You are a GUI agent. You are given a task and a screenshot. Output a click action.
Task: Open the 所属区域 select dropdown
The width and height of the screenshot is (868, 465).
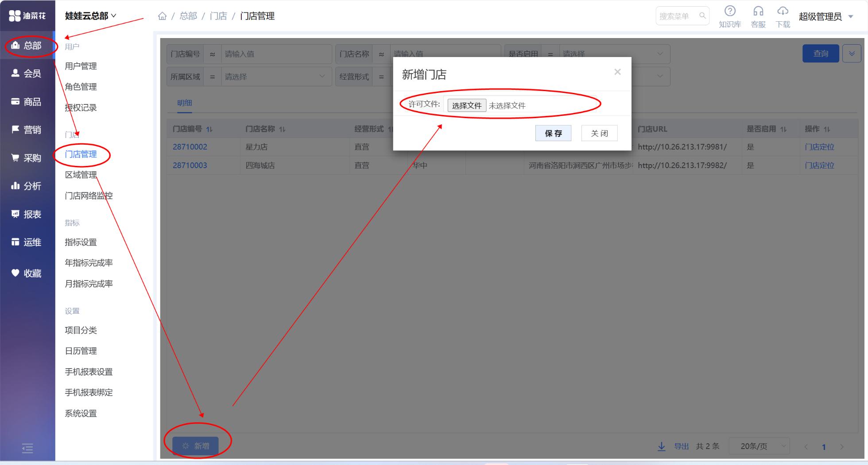(276, 77)
